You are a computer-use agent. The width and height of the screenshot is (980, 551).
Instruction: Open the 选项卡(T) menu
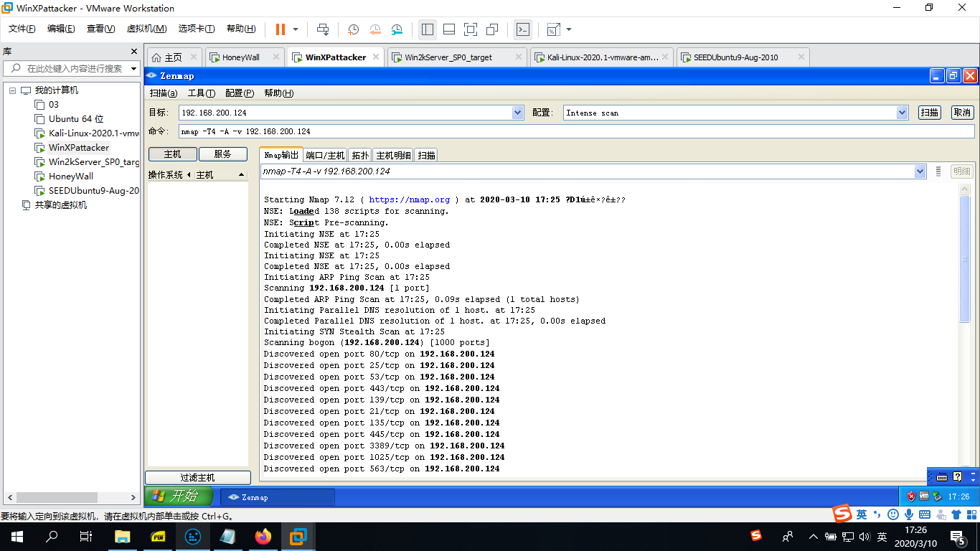[x=197, y=29]
